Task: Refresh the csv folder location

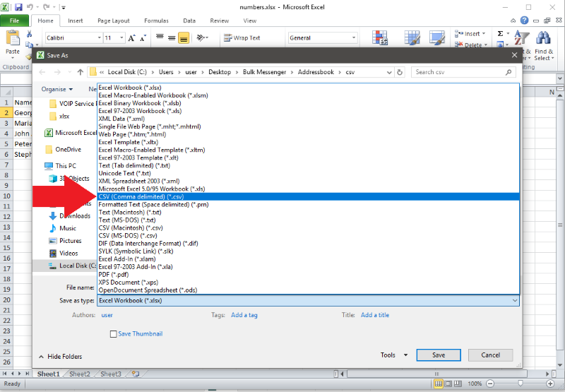Action: tap(401, 72)
